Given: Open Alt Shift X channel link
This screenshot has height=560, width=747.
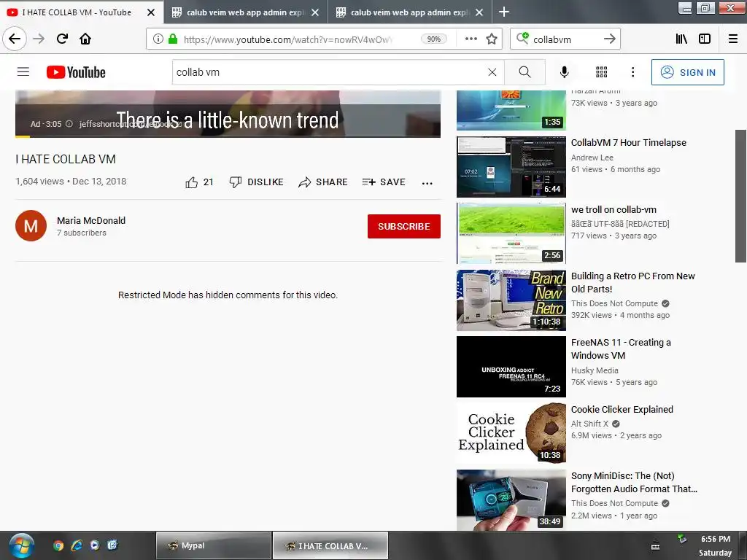Looking at the screenshot, I should 589,424.
